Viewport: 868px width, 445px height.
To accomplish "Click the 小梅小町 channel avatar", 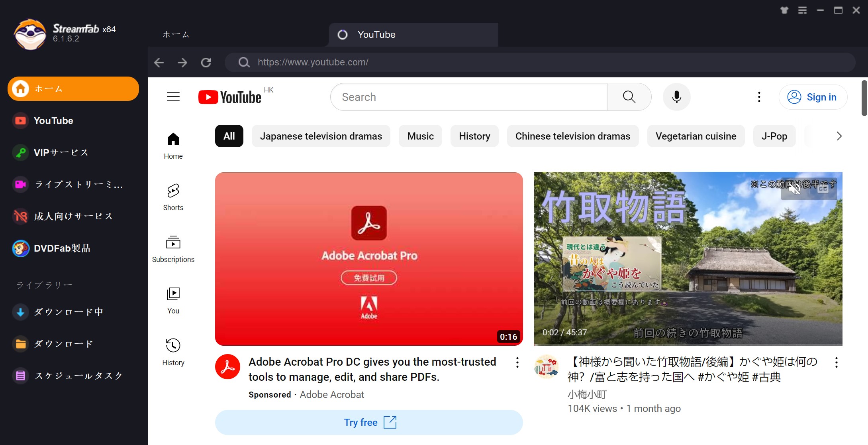I will tap(547, 367).
